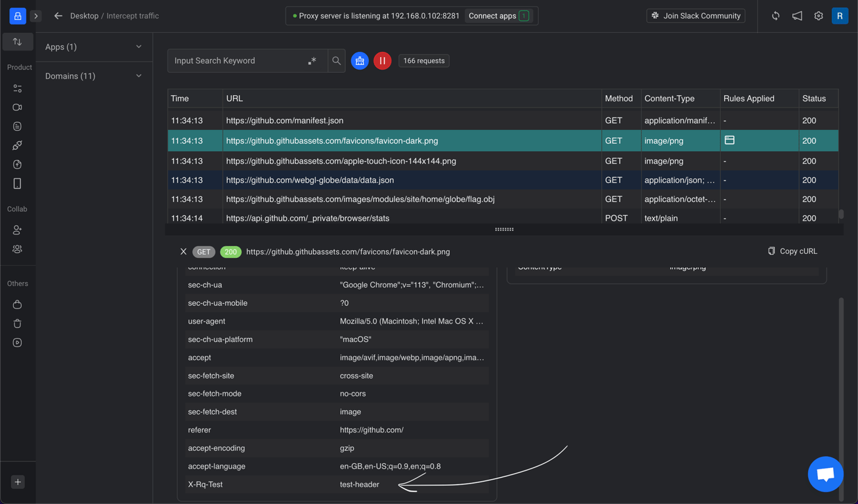This screenshot has height=504, width=858.
Task: Close the request details panel
Action: click(x=183, y=251)
